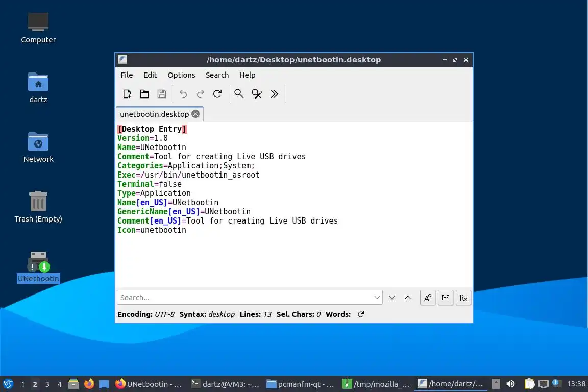
Task: Expand the search history dropdown arrow
Action: (377, 298)
